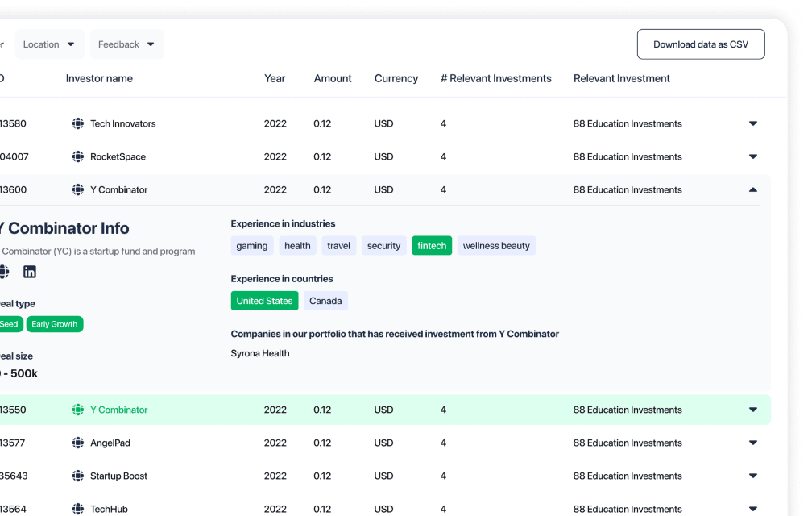
Task: Sort by the Year column header
Action: [x=275, y=78]
